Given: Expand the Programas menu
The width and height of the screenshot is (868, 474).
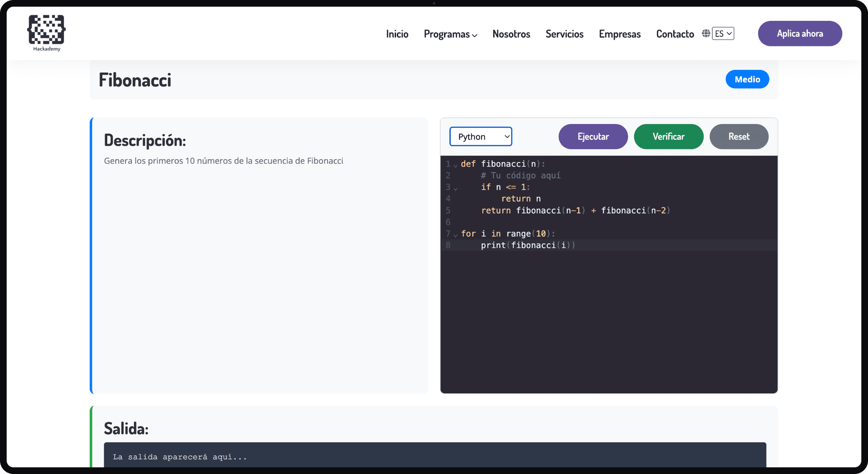Looking at the screenshot, I should (450, 34).
